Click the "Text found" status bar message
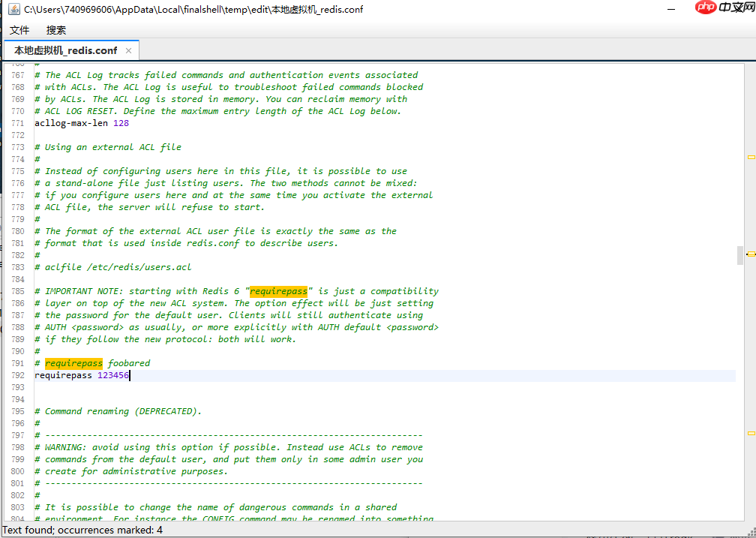This screenshot has width=756, height=538. pos(82,530)
